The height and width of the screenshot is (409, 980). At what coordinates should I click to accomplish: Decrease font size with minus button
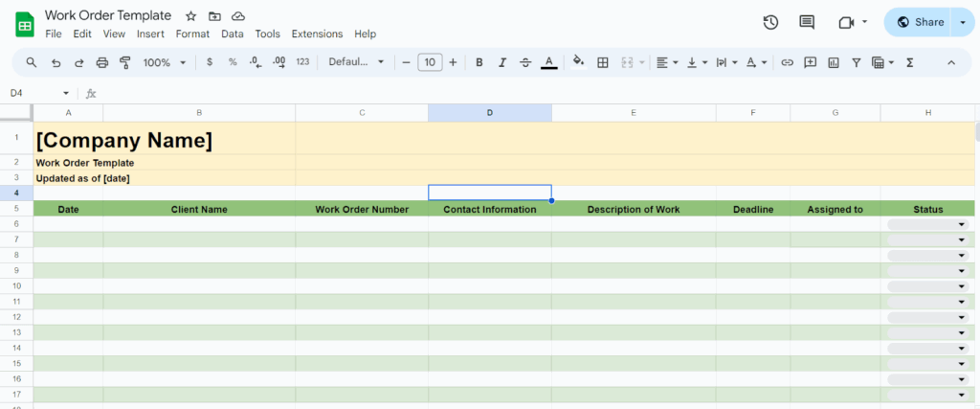point(406,62)
